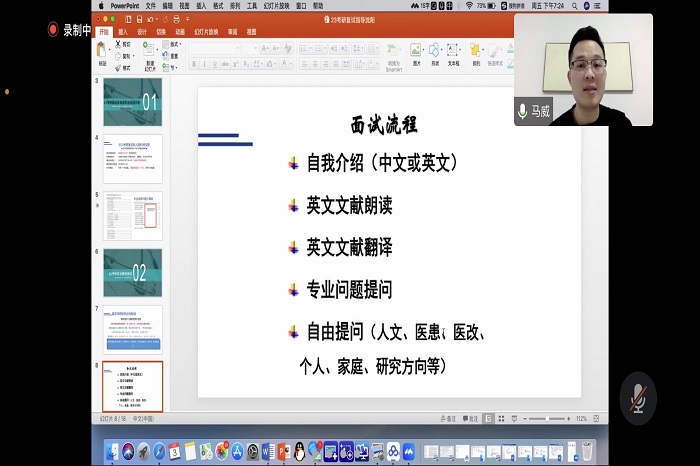Viewport: 700px width, 466px height.
Task: Toggle italic text formatting
Action: point(204,63)
